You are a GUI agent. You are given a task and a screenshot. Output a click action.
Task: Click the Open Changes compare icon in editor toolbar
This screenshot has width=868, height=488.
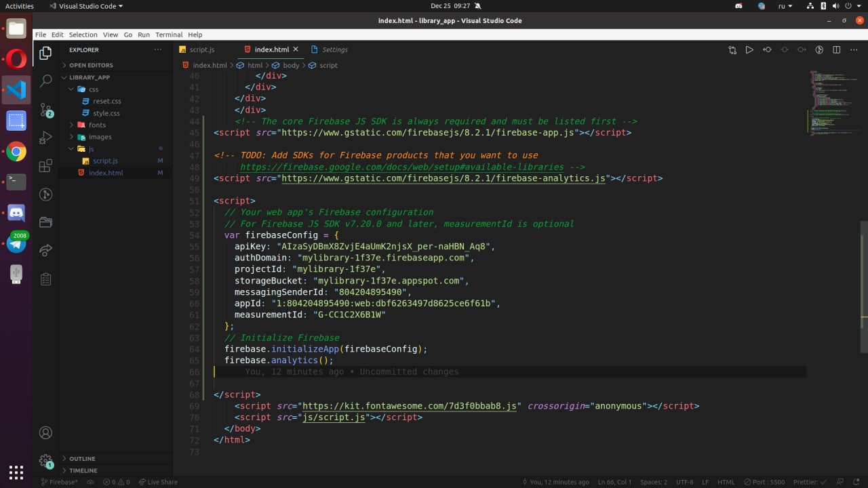pyautogui.click(x=732, y=49)
